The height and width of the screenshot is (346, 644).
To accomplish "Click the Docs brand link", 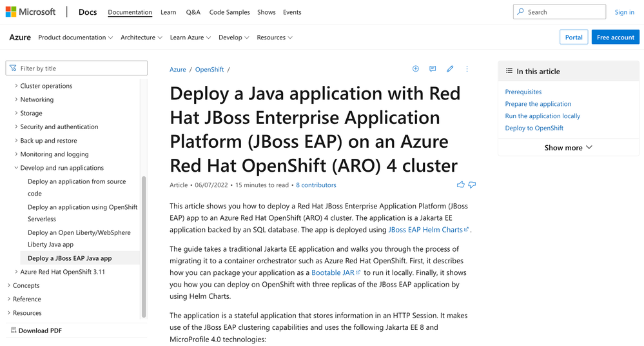I will click(88, 12).
